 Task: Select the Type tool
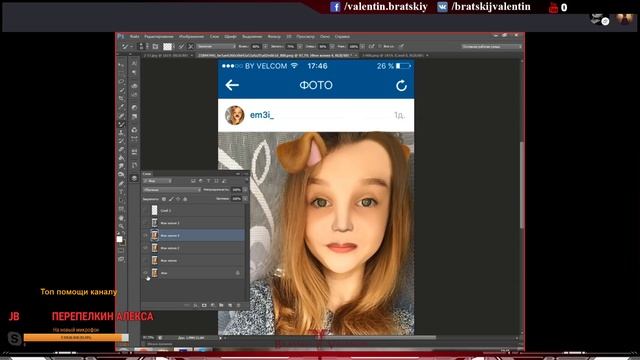coord(121,192)
